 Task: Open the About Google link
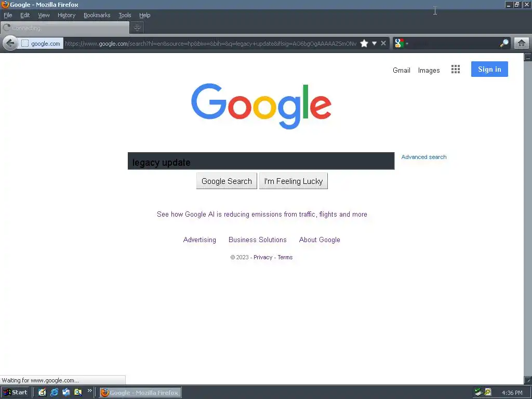click(320, 240)
